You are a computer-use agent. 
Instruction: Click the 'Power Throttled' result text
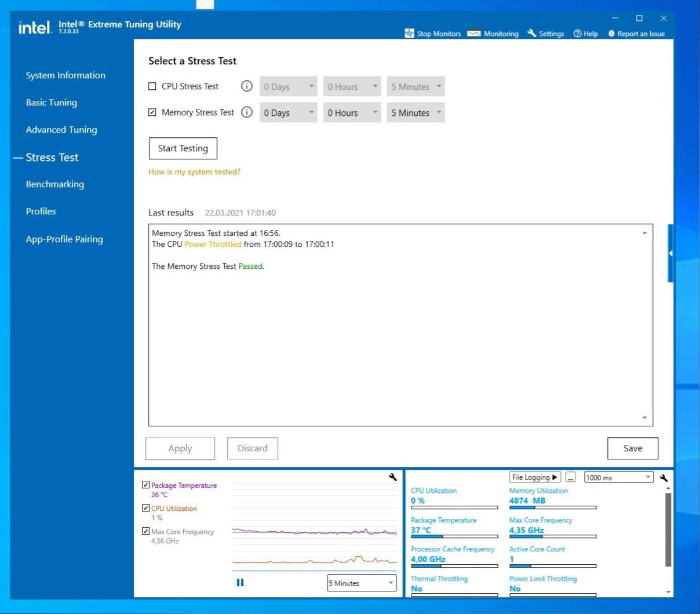coord(213,244)
